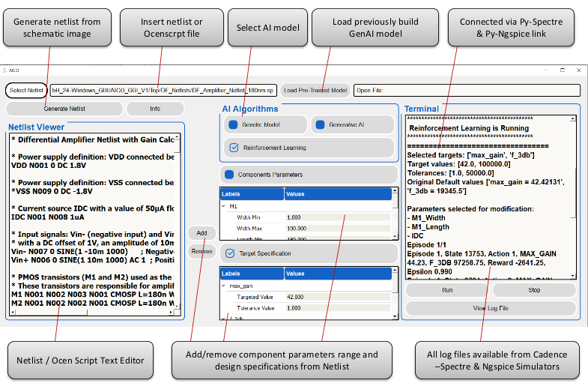
Task: Enable the Generative AI option
Action: click(318, 124)
